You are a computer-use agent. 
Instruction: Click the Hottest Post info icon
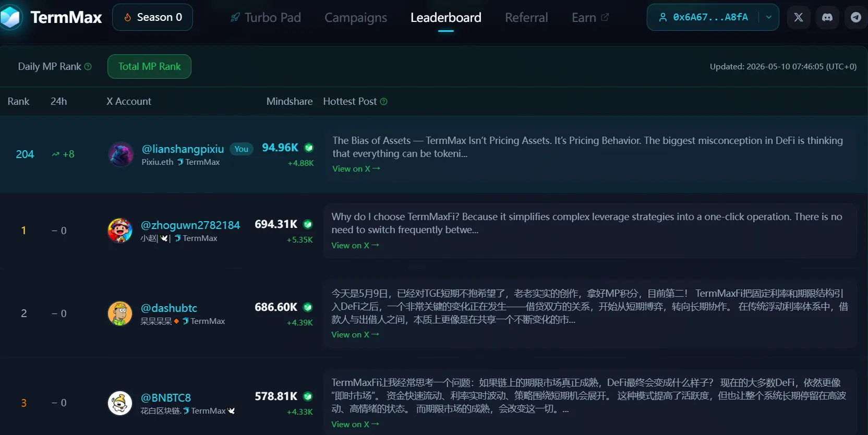pyautogui.click(x=383, y=102)
